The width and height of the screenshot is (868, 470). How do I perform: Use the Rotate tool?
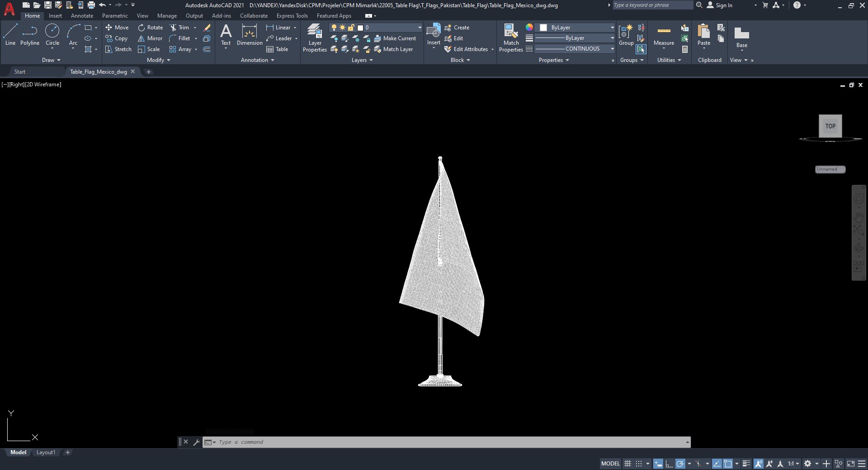(151, 28)
